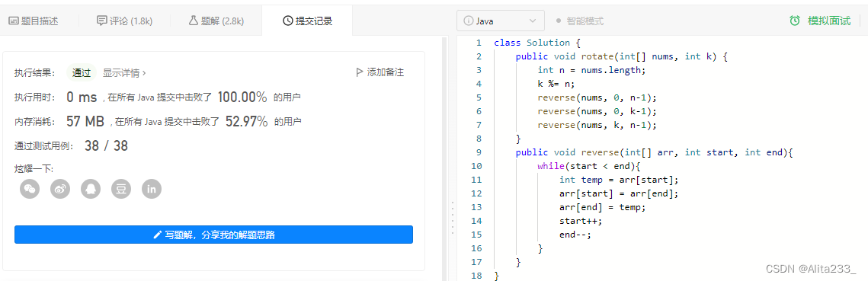Click line 14 start++ statement
868x281 pixels.
click(x=581, y=221)
